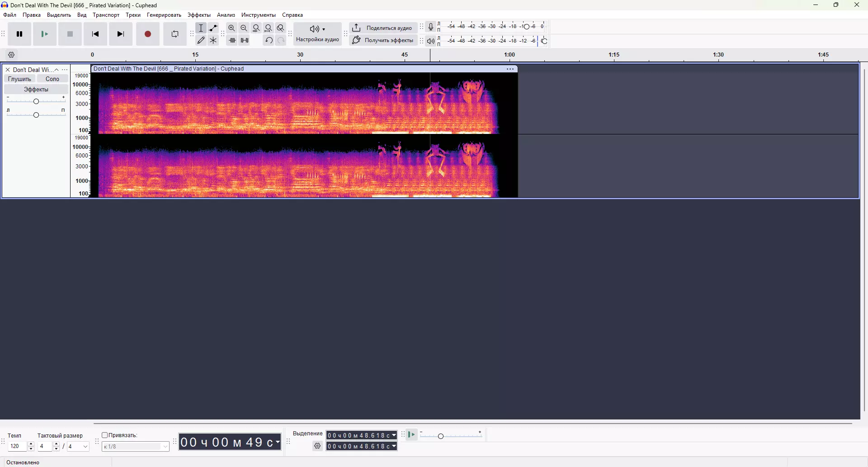Trim audio outside the selection
Screen dimensions: 868x467
click(232, 40)
